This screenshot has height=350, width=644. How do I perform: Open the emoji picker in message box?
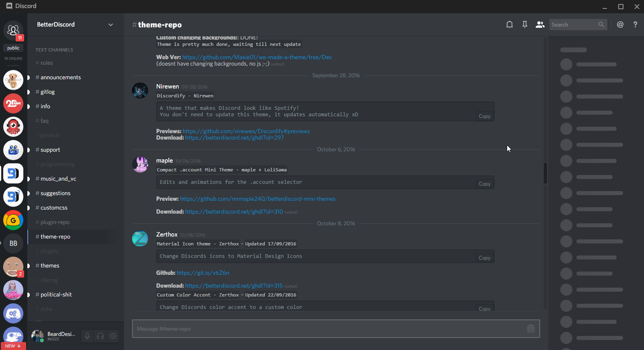pos(531,329)
